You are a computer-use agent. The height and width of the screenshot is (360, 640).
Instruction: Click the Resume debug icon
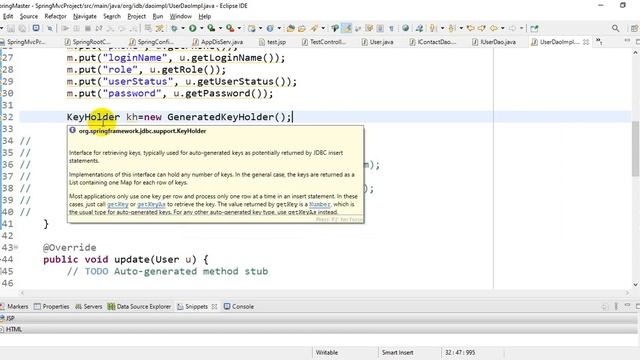(65, 29)
